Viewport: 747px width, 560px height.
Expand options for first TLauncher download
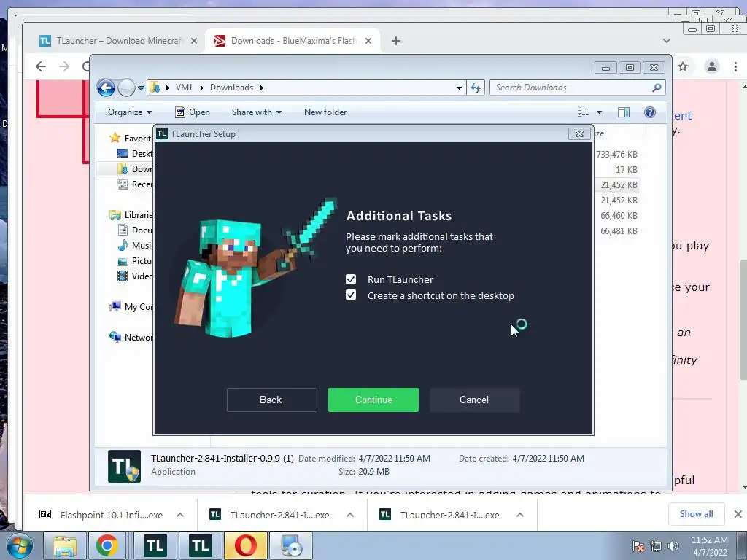click(350, 515)
